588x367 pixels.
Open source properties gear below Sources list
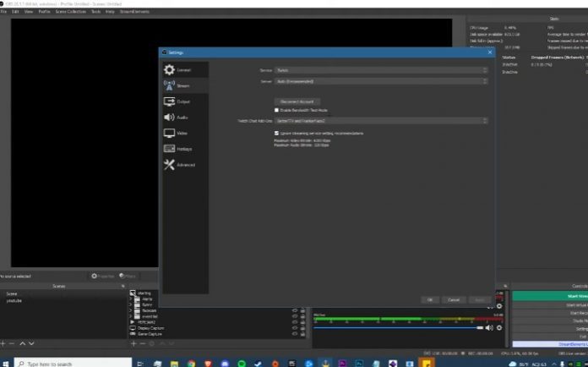151,343
